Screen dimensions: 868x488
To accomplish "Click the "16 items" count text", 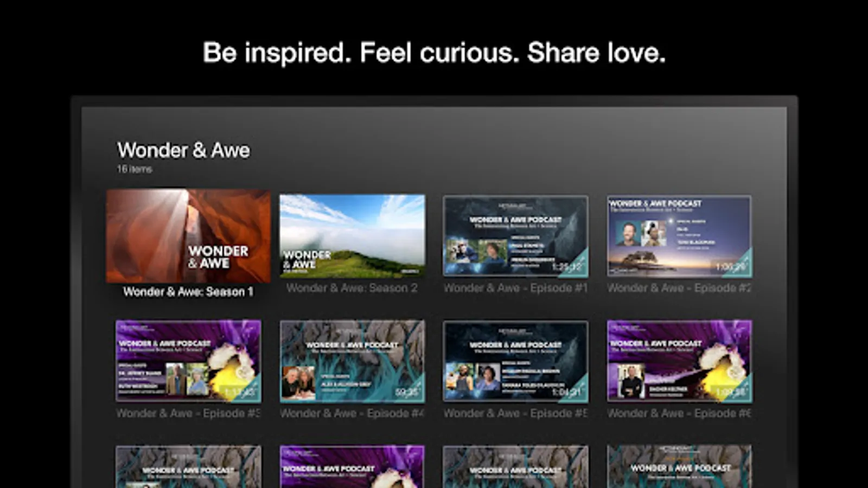I will (x=135, y=169).
